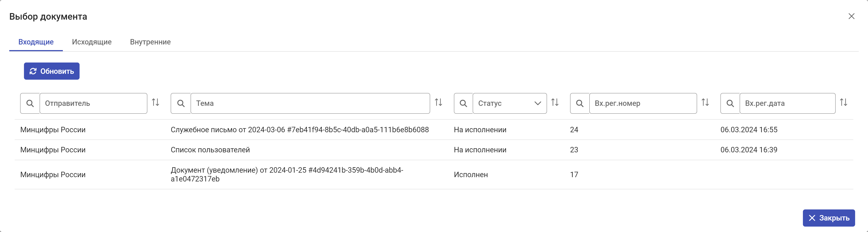Click registration number 24
This screenshot has width=868, height=232.
(x=574, y=130)
